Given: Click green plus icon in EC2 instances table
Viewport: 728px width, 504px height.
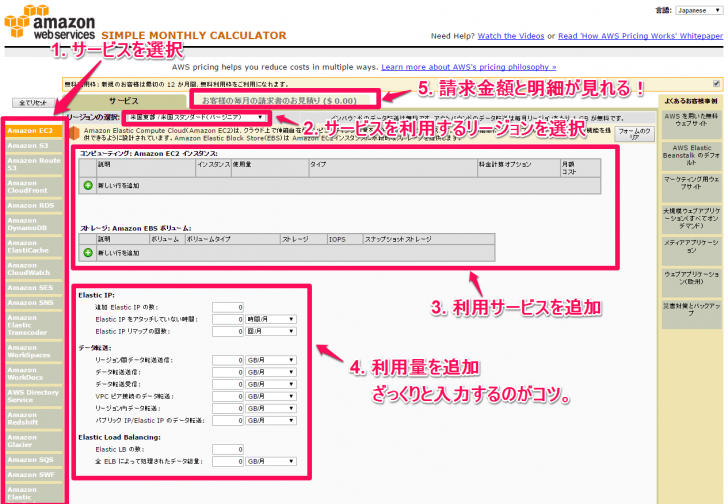Looking at the screenshot, I should coord(88,185).
